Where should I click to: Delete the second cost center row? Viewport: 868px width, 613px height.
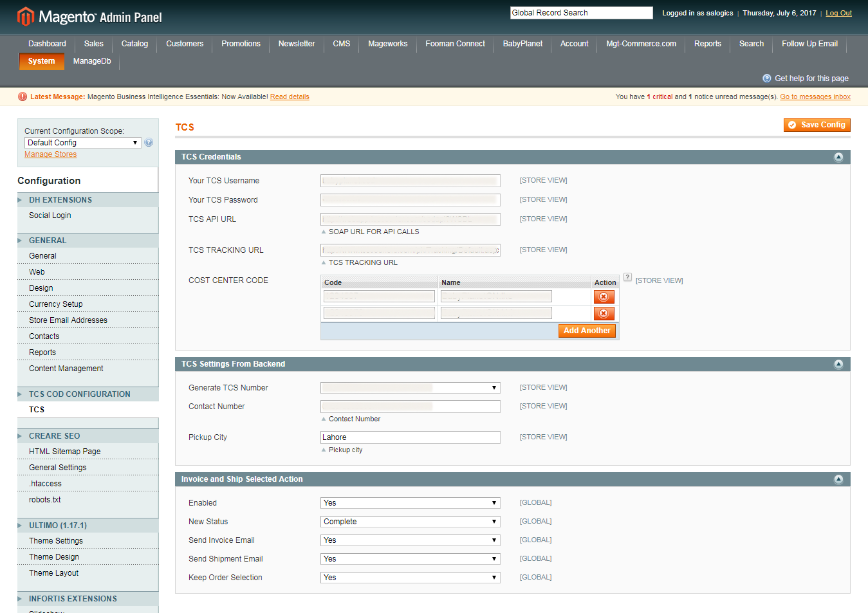pos(604,313)
